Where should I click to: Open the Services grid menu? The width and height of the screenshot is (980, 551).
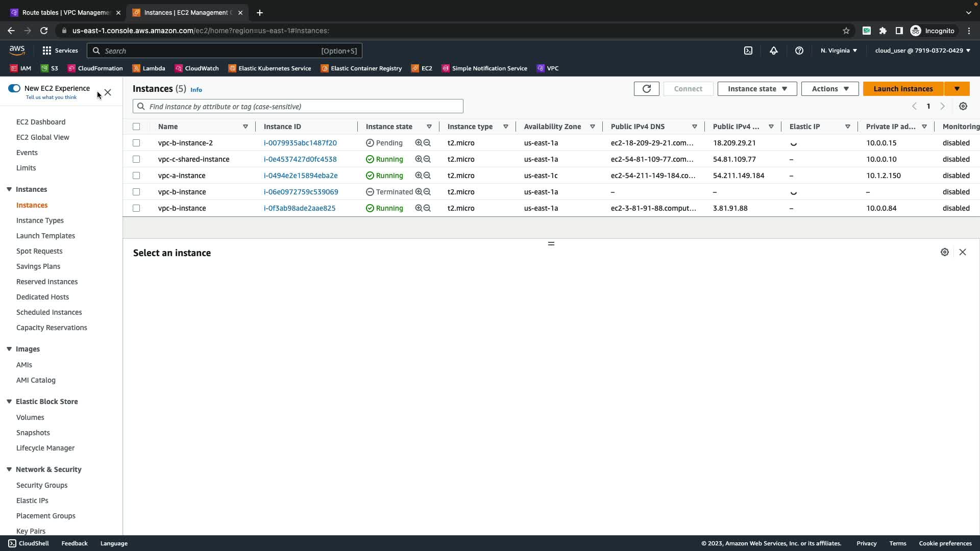[x=60, y=51]
